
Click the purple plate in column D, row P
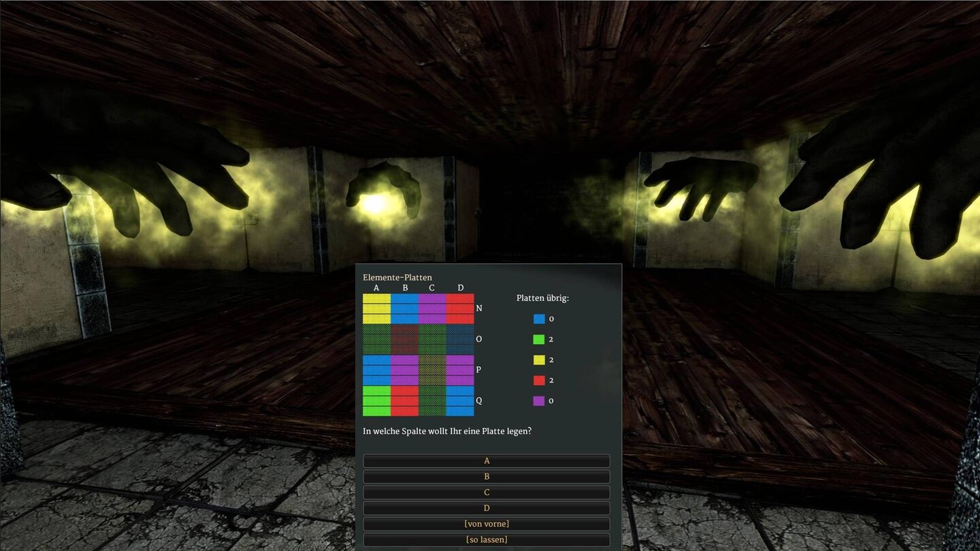(460, 370)
